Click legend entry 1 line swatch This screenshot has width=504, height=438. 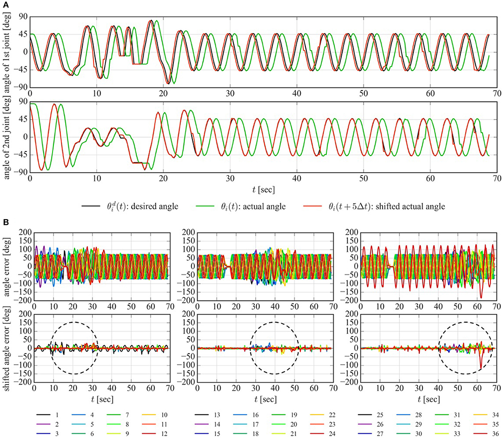coord(43,415)
